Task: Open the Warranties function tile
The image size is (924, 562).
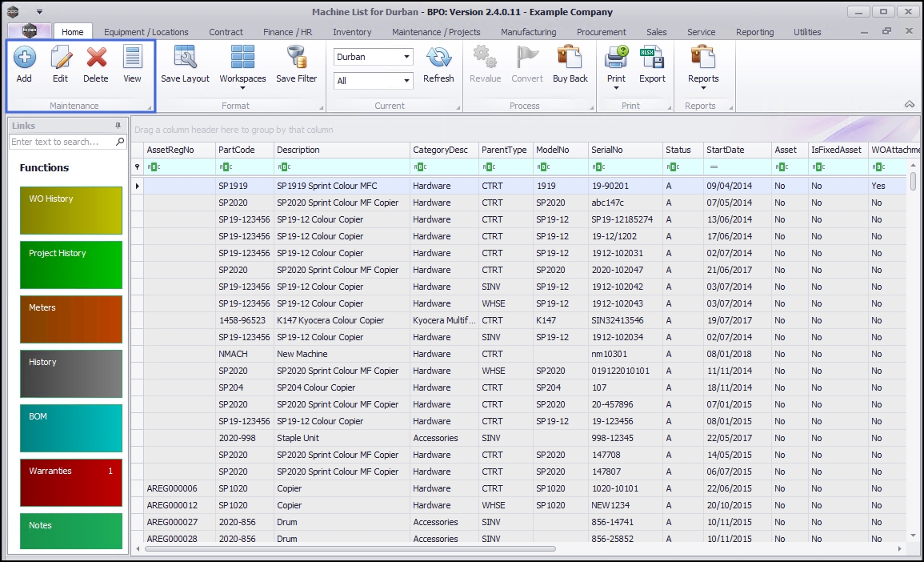Action: (71, 483)
